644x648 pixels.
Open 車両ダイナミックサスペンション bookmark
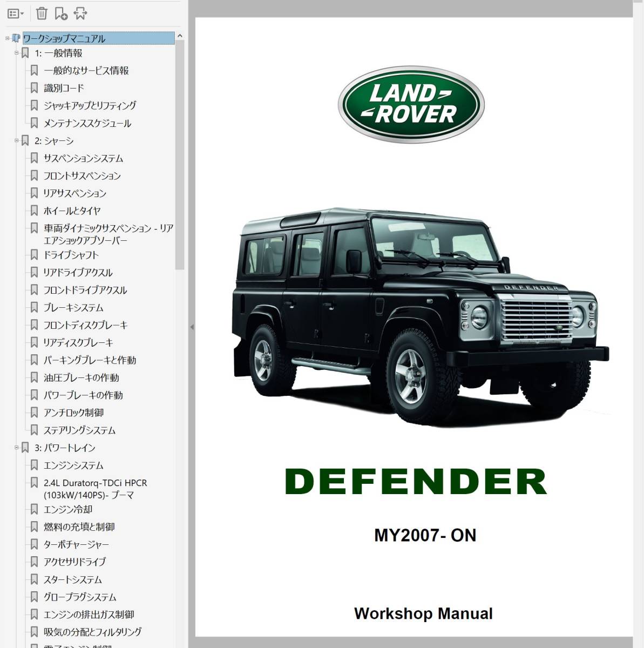[109, 234]
